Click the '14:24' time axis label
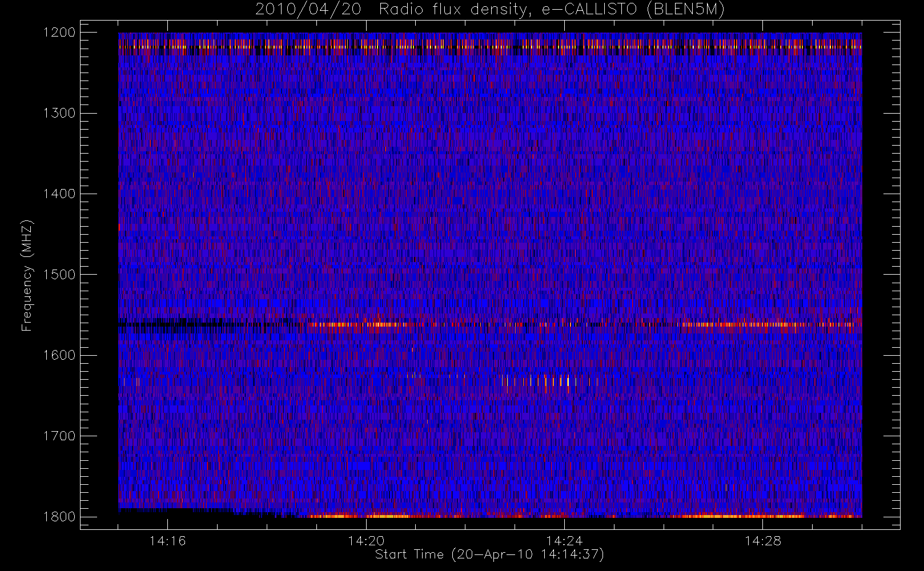Image resolution: width=924 pixels, height=571 pixels. 564,541
